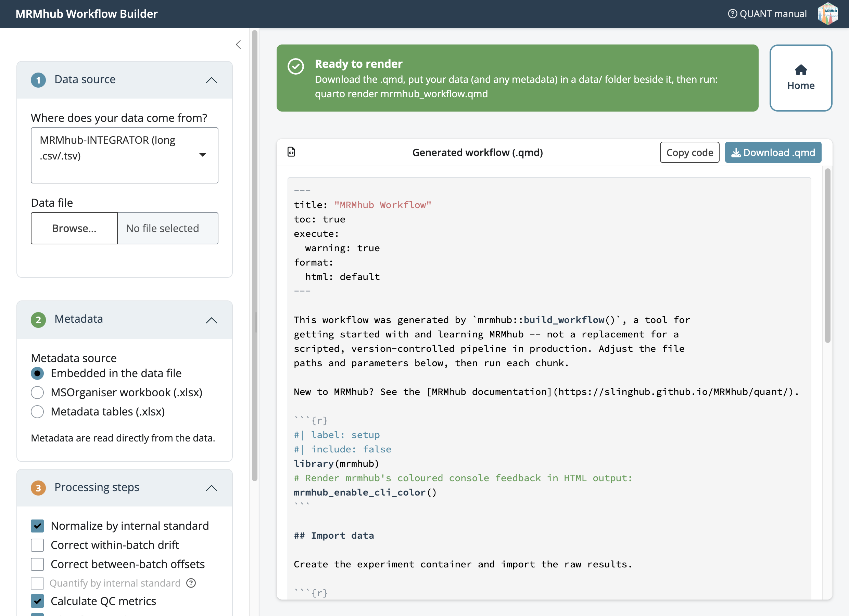This screenshot has height=616, width=849.
Task: Click the title: "MRMhub Workflow" line
Action: [x=362, y=205]
